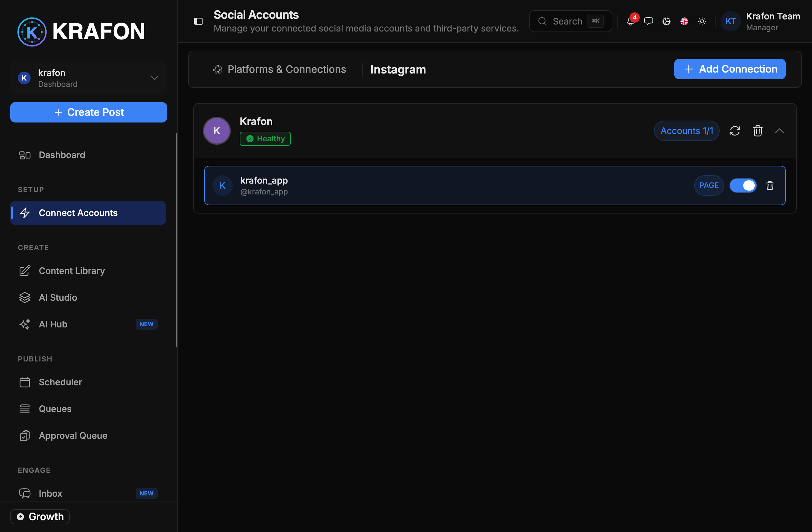Click the search magnifier icon
812x532 pixels.
(542, 21)
